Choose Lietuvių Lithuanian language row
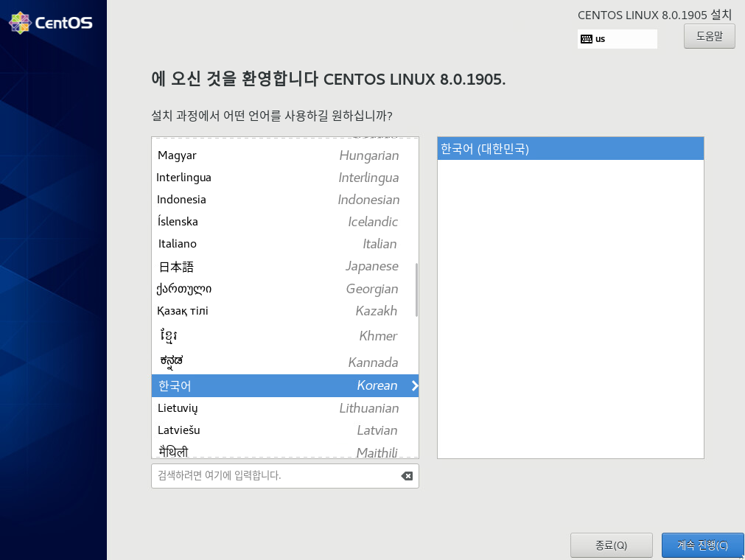745x560 pixels. pyautogui.click(x=285, y=408)
